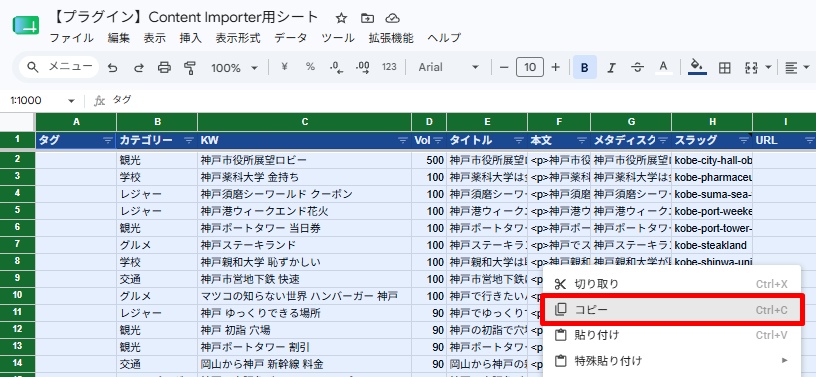Open the Google Sheets home icon
Image resolution: width=816 pixels, height=377 pixels.
click(26, 26)
